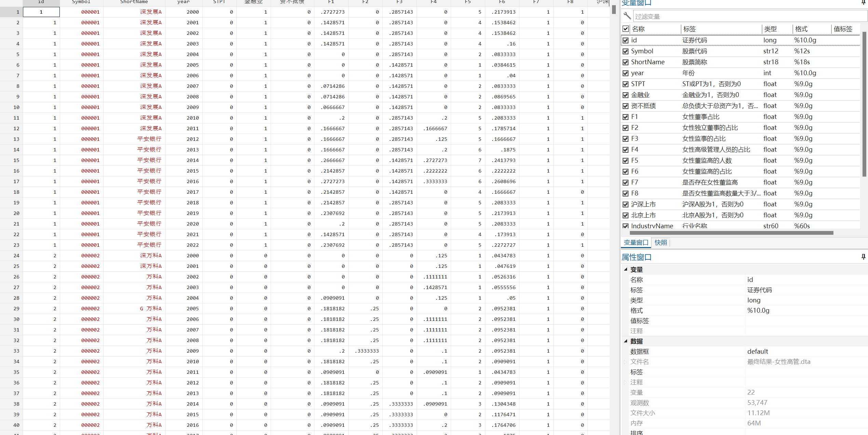
Task: Uncheck the Symbol variable checkbox
Action: click(x=625, y=51)
